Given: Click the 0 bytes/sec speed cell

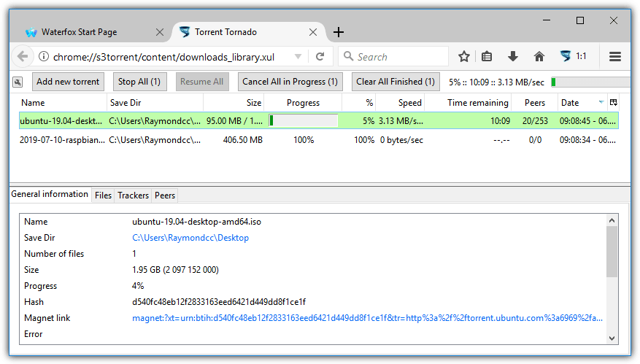Looking at the screenshot, I should tap(401, 140).
